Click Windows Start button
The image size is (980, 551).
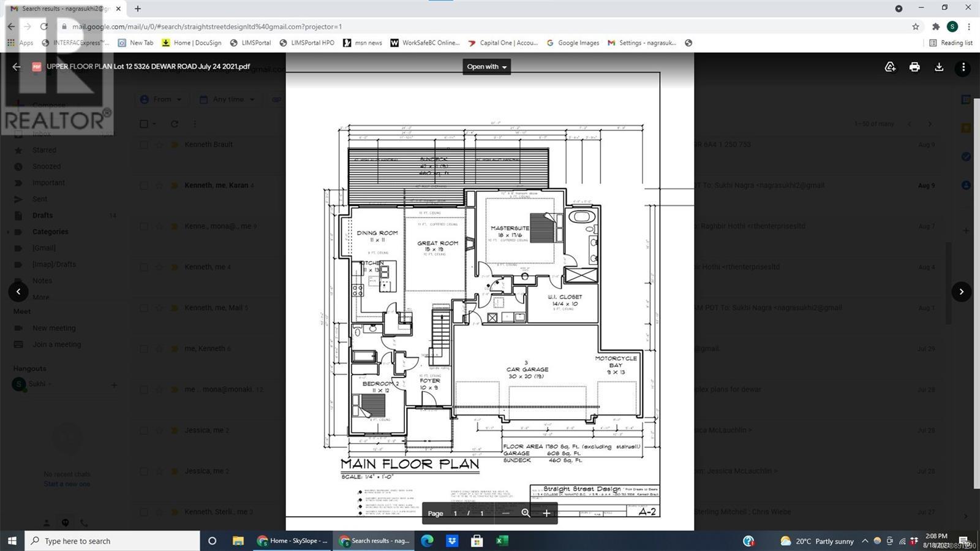click(x=12, y=541)
